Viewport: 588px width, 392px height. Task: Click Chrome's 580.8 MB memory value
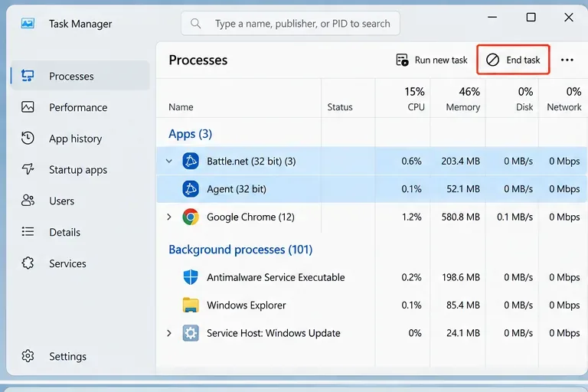click(x=460, y=217)
